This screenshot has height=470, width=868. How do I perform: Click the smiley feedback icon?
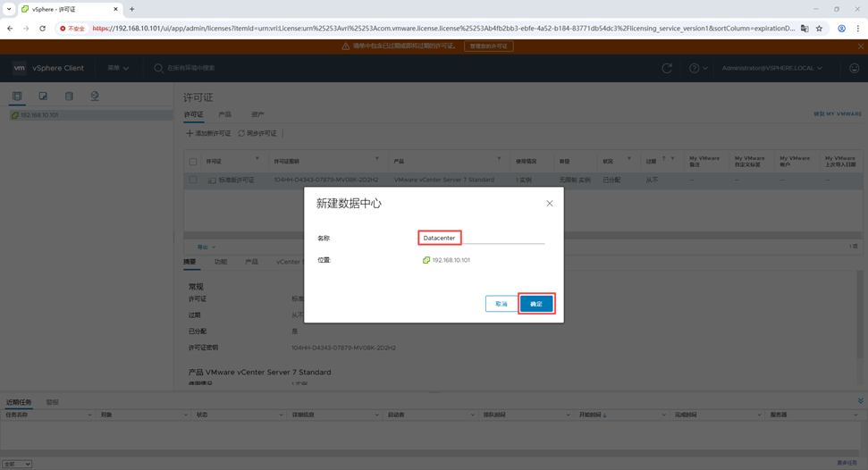pos(854,68)
